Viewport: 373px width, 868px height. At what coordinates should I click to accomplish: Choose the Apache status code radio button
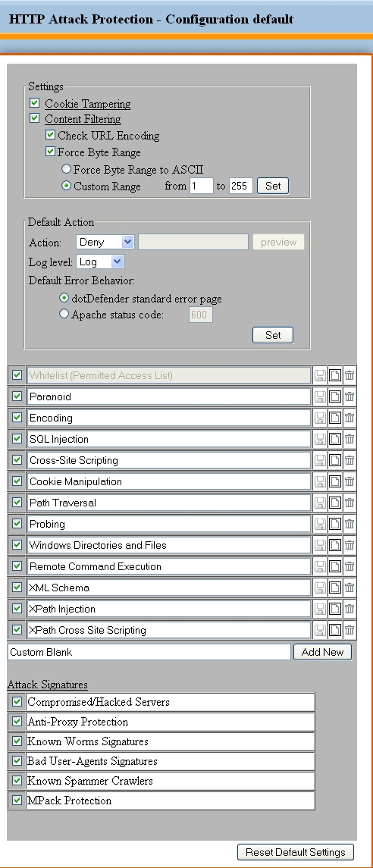point(64,314)
